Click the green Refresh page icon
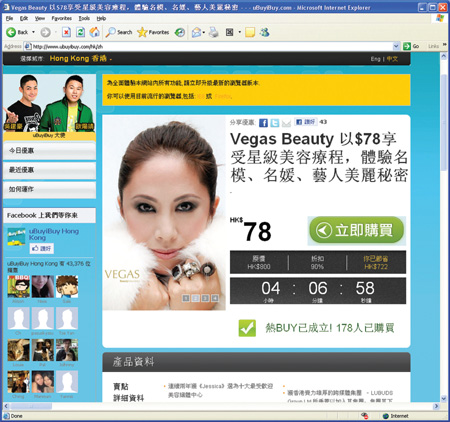 tap(80, 32)
